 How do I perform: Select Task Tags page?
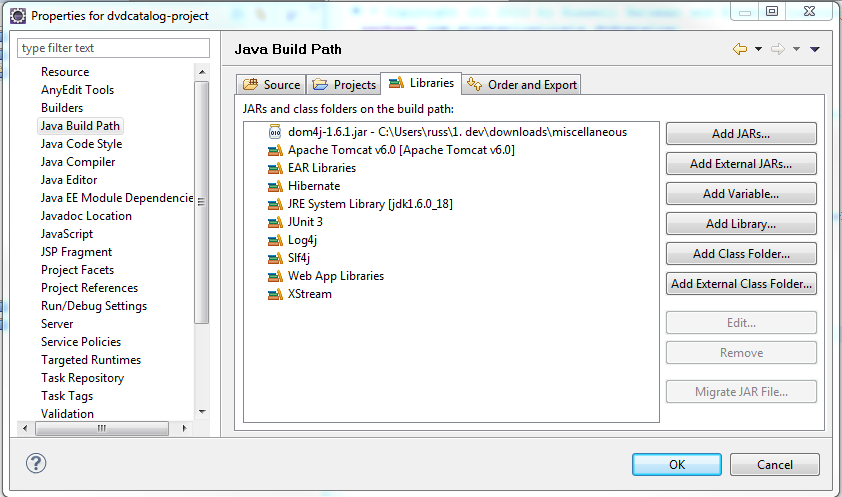(67, 396)
